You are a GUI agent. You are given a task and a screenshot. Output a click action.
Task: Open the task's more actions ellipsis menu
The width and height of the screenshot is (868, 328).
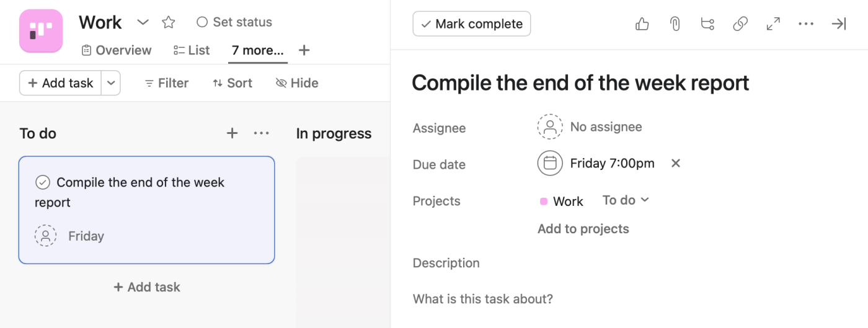tap(806, 24)
